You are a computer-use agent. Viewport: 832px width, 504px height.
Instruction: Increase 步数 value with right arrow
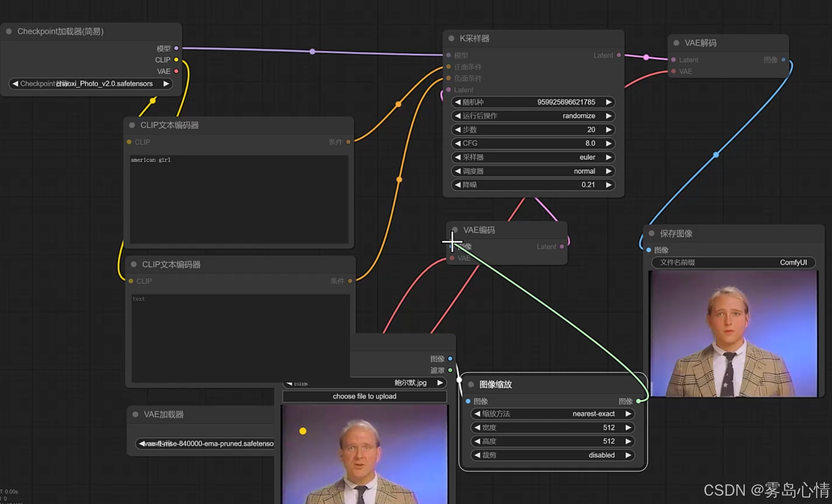(609, 130)
